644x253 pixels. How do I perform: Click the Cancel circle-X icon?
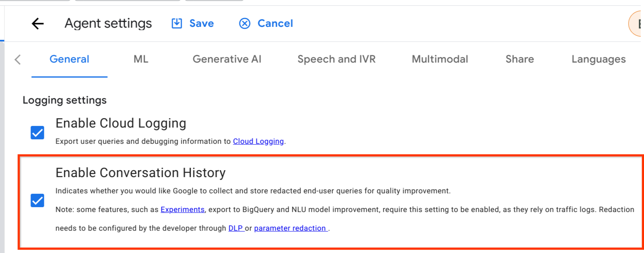pyautogui.click(x=245, y=24)
